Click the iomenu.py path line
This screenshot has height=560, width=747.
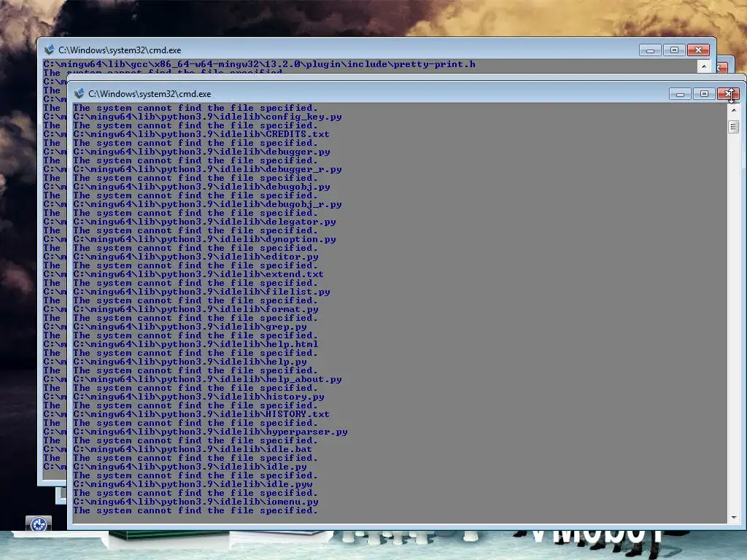click(x=196, y=502)
